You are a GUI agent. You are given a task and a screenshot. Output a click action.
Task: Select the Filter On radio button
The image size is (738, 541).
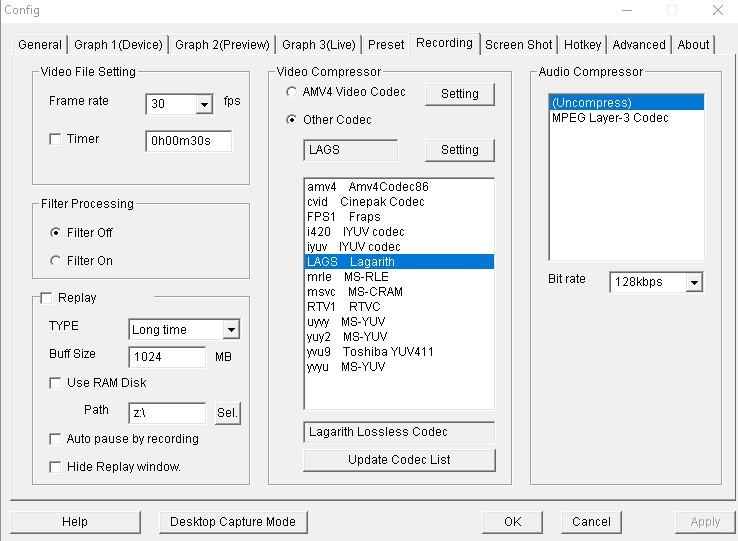(x=56, y=260)
